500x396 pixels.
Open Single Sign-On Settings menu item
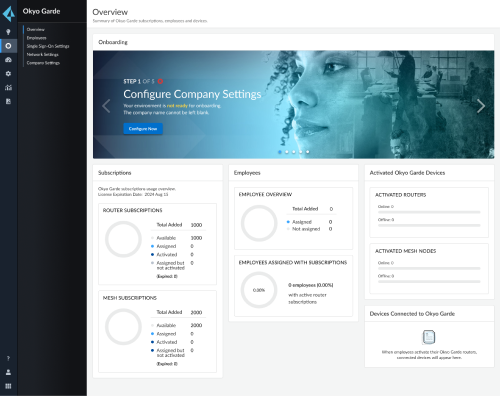pos(48,46)
